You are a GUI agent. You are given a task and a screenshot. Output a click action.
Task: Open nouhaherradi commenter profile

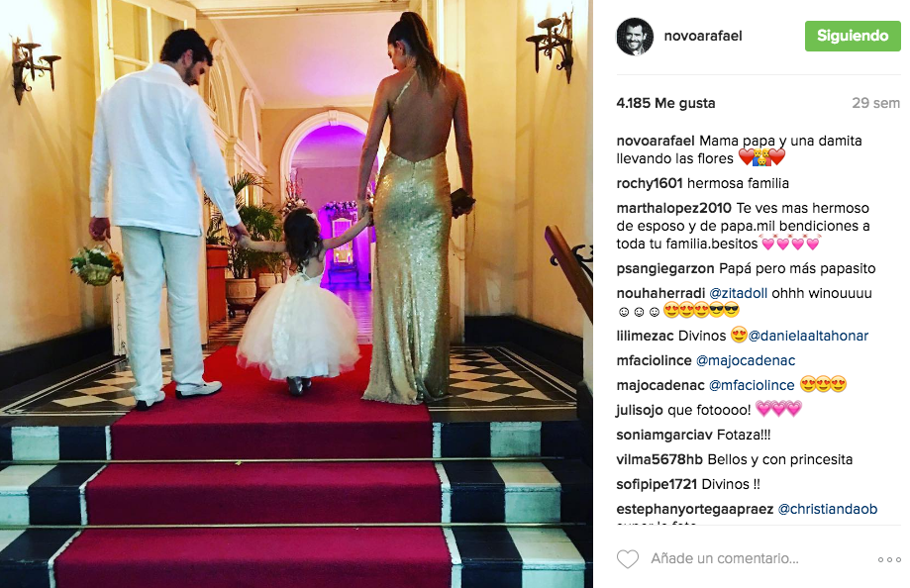[660, 293]
